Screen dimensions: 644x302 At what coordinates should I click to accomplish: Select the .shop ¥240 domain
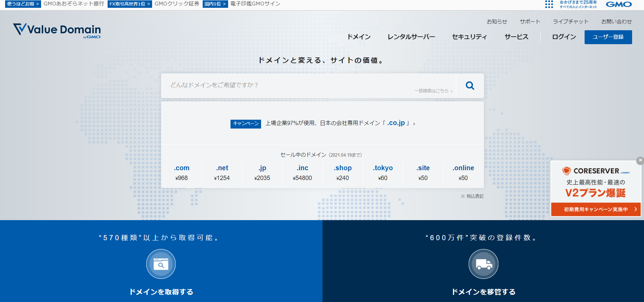343,173
